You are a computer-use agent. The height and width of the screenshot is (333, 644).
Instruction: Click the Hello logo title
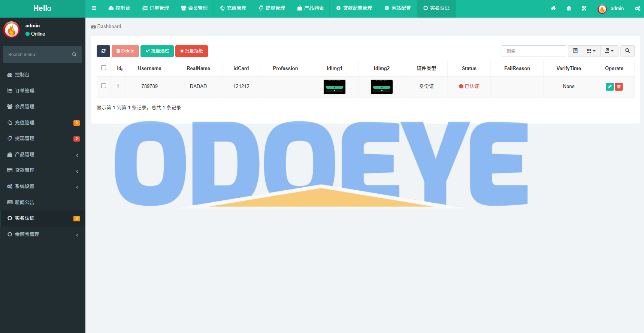(42, 8)
